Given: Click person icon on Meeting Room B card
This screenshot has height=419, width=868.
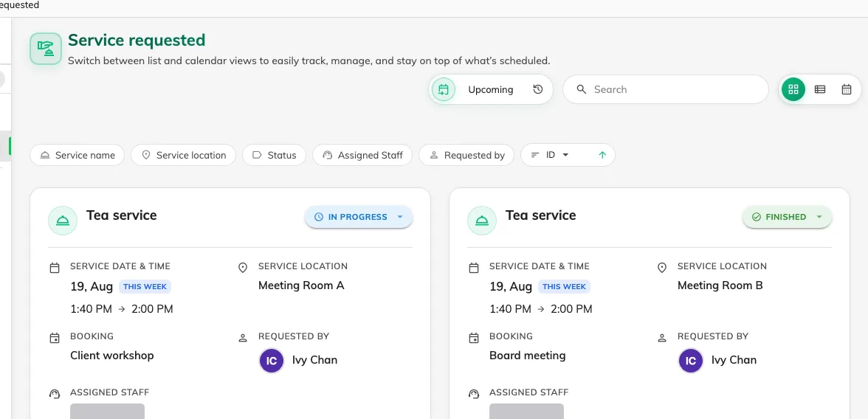Looking at the screenshot, I should click(661, 338).
